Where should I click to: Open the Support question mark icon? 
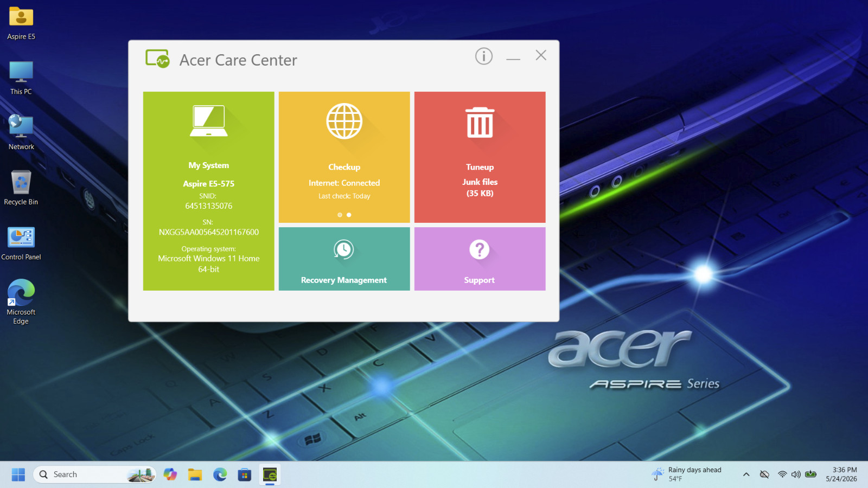[479, 249]
